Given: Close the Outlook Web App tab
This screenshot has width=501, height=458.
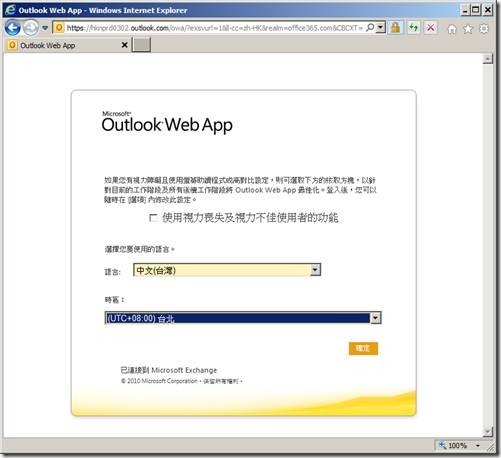Looking at the screenshot, I should point(124,45).
